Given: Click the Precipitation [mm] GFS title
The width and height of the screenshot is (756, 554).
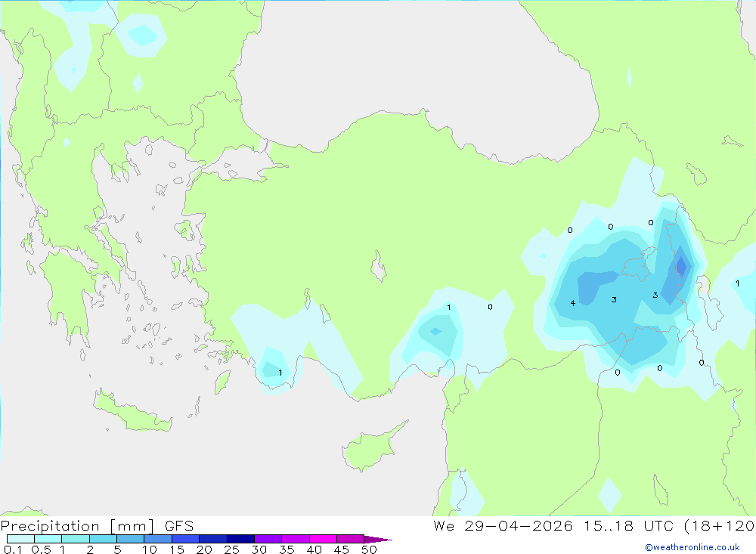Looking at the screenshot, I should tap(97, 525).
